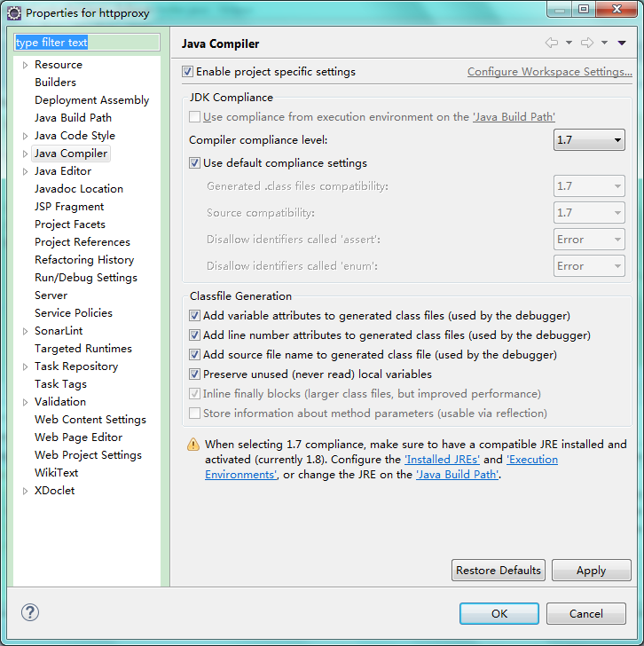This screenshot has height=646, width=644.
Task: Click the Eclipse icon in title bar
Action: (14, 13)
